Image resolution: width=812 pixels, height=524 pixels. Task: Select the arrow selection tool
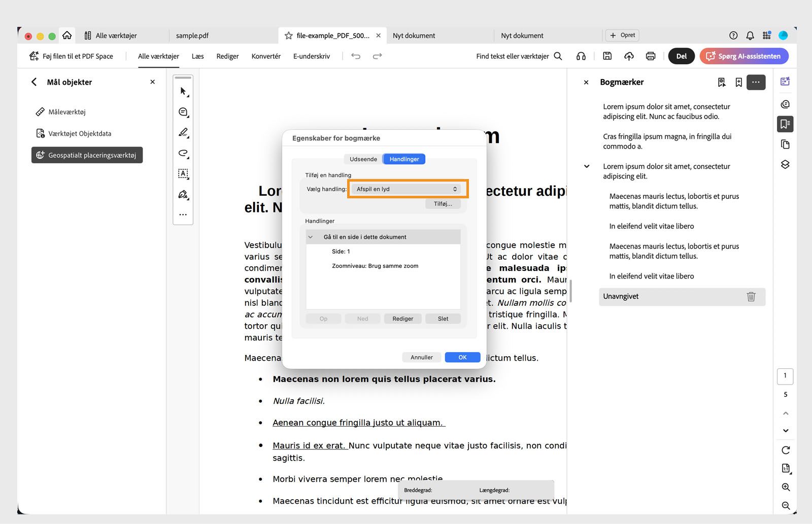point(183,91)
